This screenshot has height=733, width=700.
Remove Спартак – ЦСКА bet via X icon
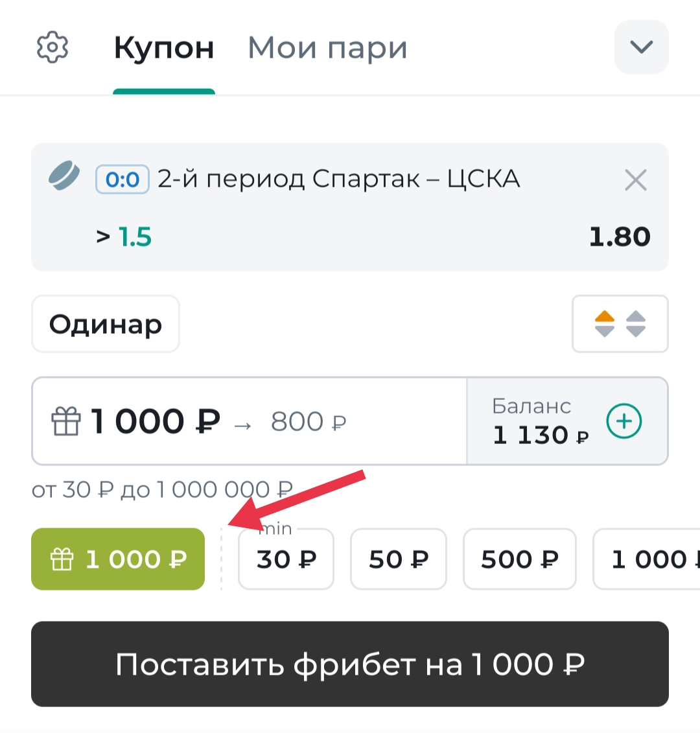click(635, 180)
